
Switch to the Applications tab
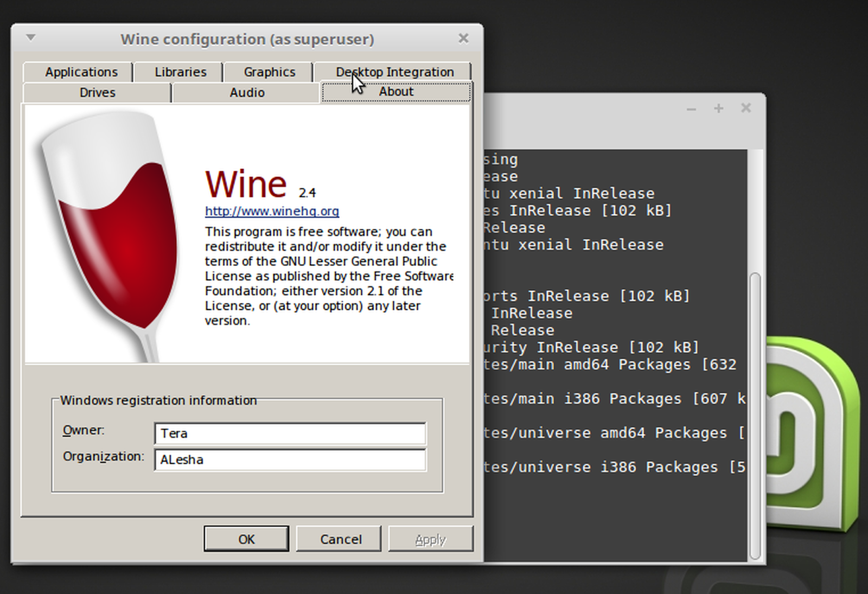click(81, 72)
